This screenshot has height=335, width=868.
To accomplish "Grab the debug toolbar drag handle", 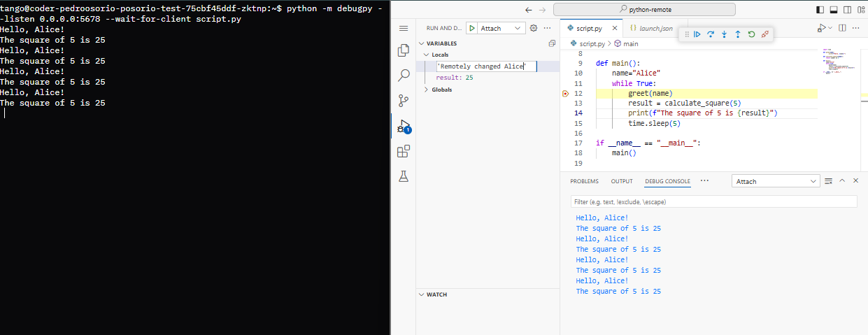I will coord(687,34).
